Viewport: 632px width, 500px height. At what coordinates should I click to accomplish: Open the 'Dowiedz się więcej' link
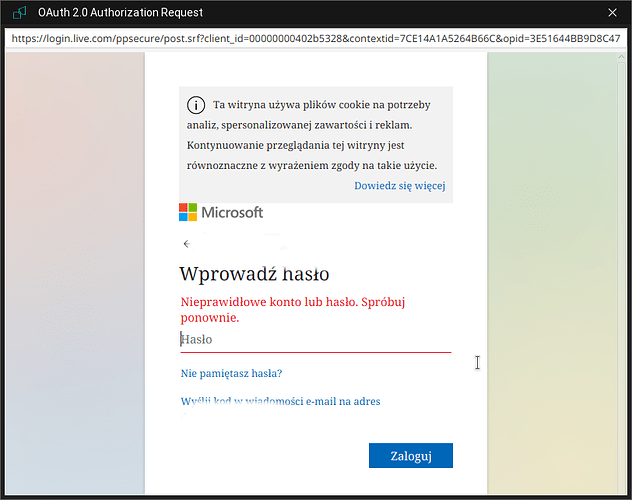point(399,186)
